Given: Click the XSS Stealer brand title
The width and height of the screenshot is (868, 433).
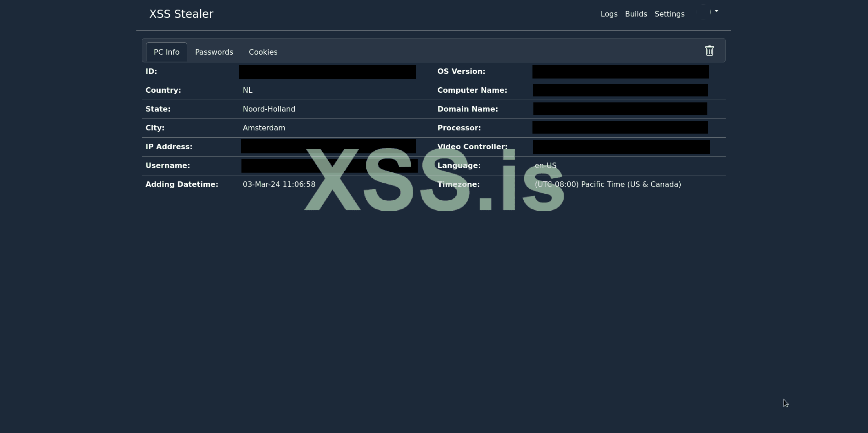Looking at the screenshot, I should tap(181, 14).
